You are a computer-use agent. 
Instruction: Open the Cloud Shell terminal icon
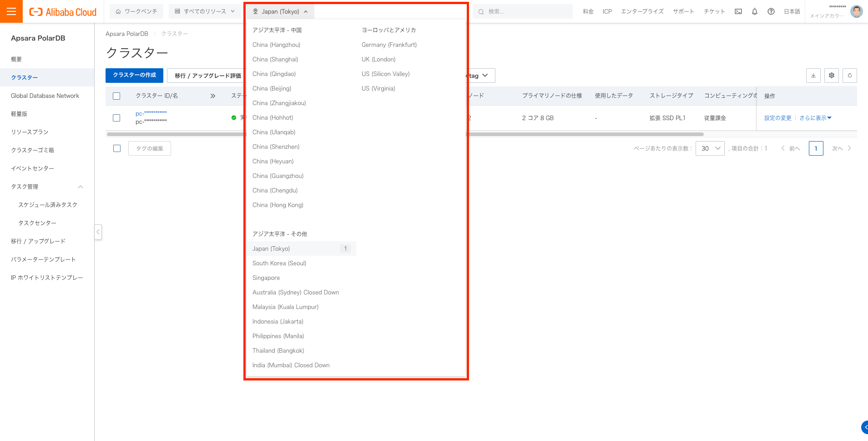738,11
